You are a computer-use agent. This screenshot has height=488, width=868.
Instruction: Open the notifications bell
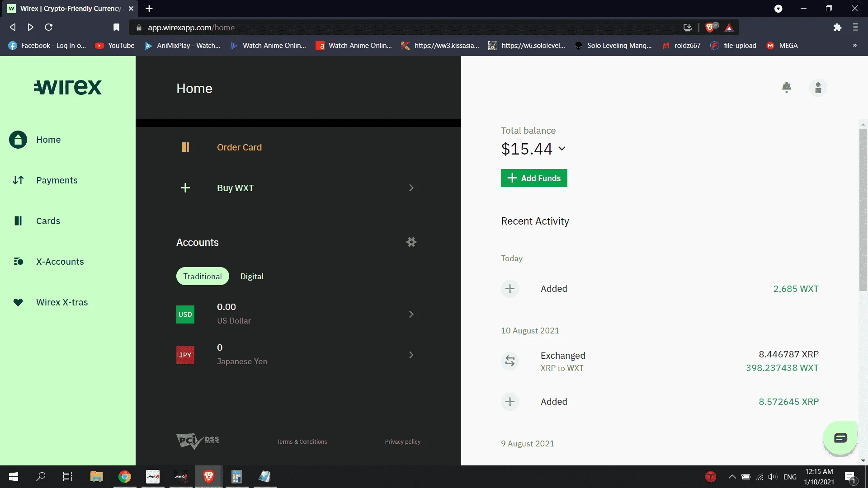(787, 88)
